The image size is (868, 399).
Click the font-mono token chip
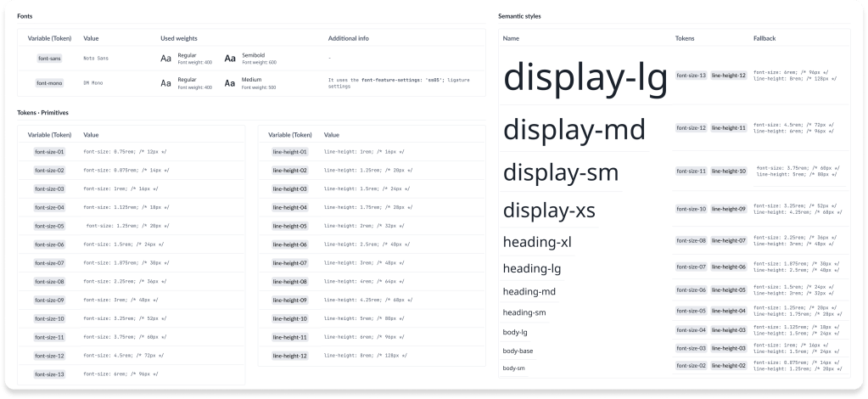point(49,83)
